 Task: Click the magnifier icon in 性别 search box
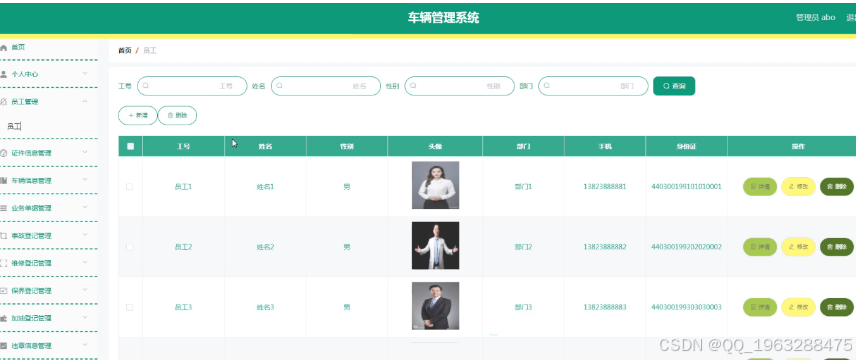pyautogui.click(x=413, y=86)
